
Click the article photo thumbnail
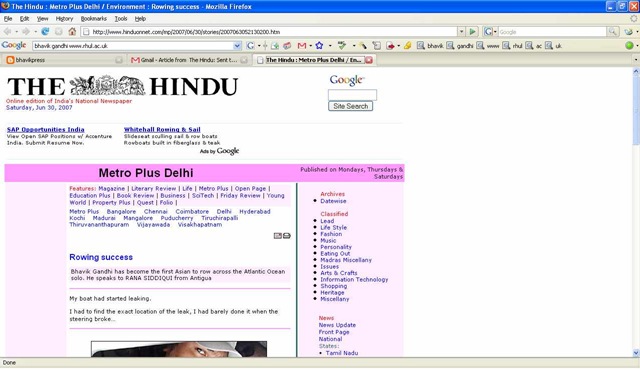tap(179, 349)
